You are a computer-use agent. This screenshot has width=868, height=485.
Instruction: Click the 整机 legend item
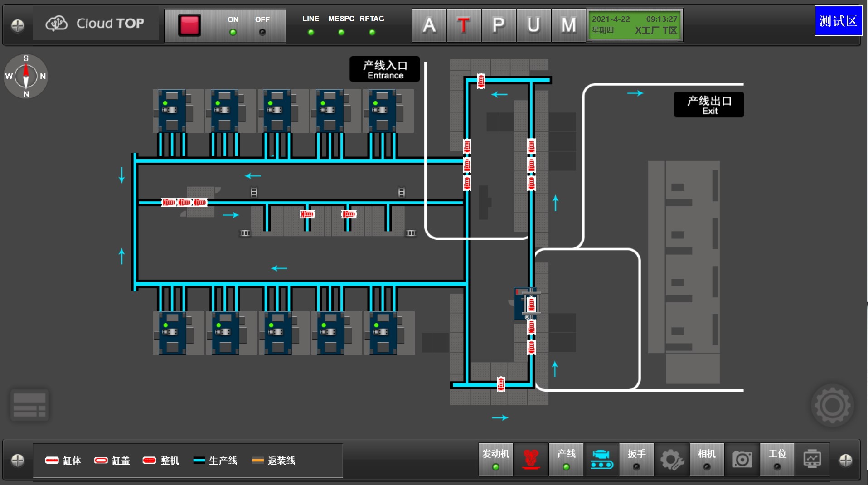click(x=161, y=461)
